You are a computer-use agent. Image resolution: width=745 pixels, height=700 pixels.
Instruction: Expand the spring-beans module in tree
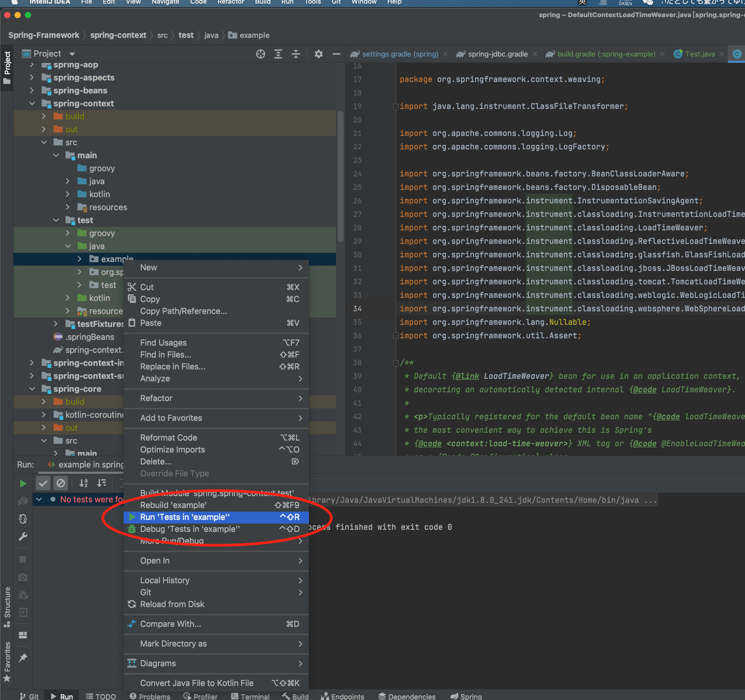32,90
